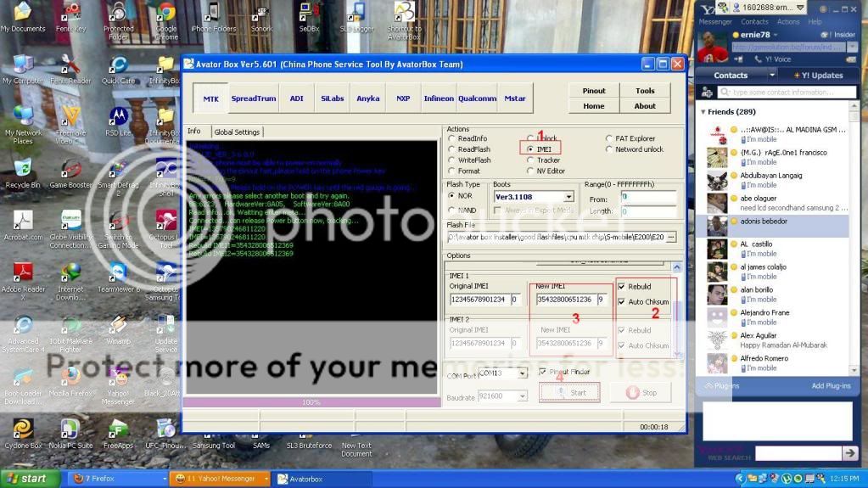Select the NAND flash type radio button
This screenshot has width=868, height=488.
point(451,210)
